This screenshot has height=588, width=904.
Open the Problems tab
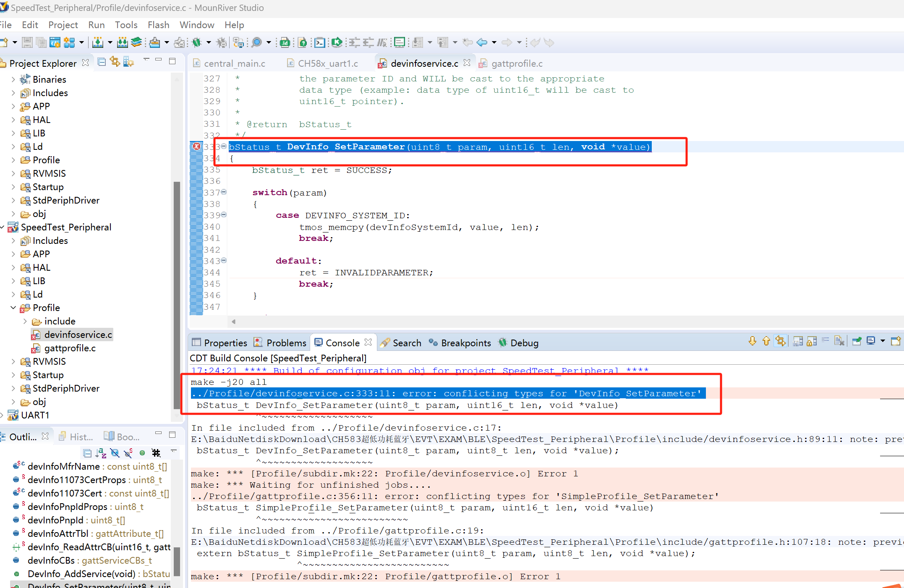click(x=280, y=343)
